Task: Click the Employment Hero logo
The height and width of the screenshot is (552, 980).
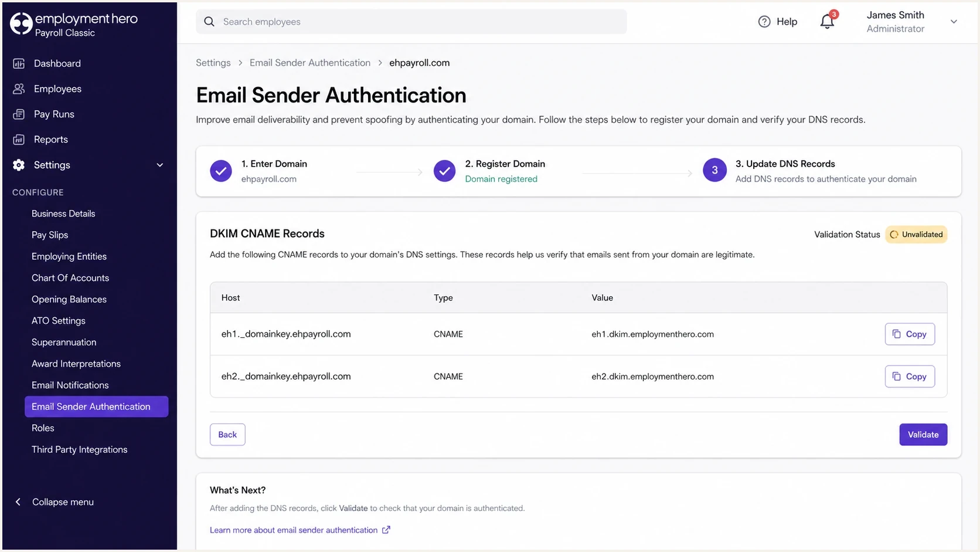Action: (74, 25)
